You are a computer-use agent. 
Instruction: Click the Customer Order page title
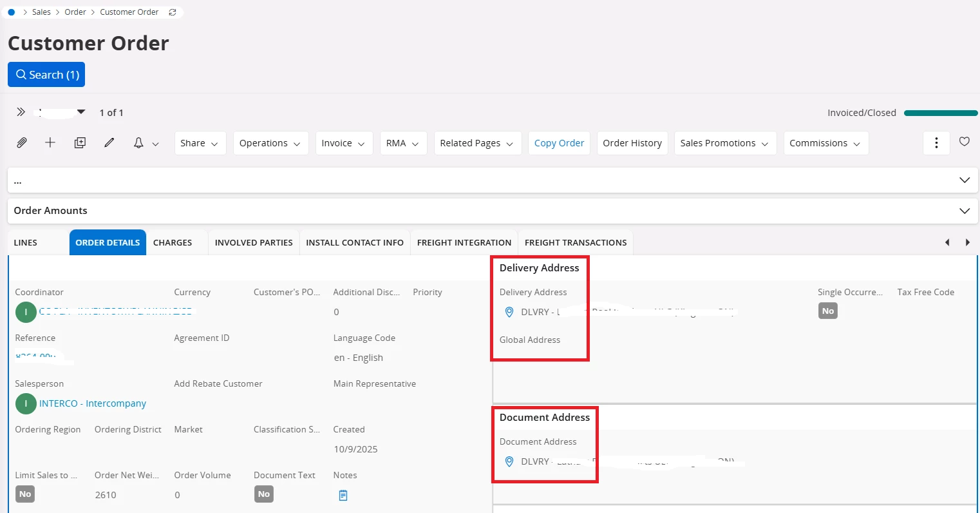[88, 43]
